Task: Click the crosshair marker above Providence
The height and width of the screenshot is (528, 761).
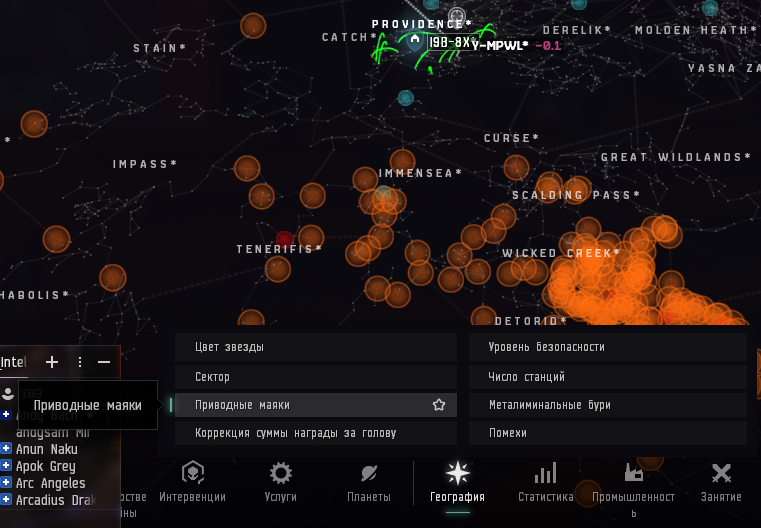Action: pos(456,15)
